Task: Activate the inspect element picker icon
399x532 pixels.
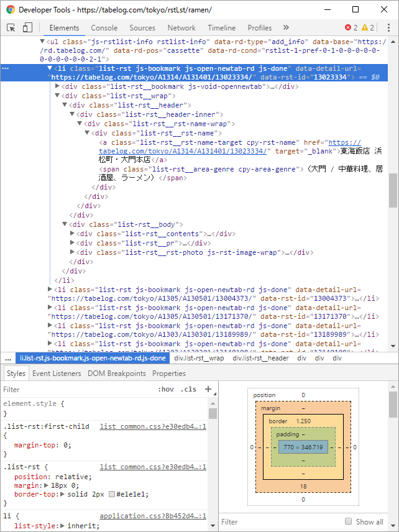Action: [x=11, y=28]
